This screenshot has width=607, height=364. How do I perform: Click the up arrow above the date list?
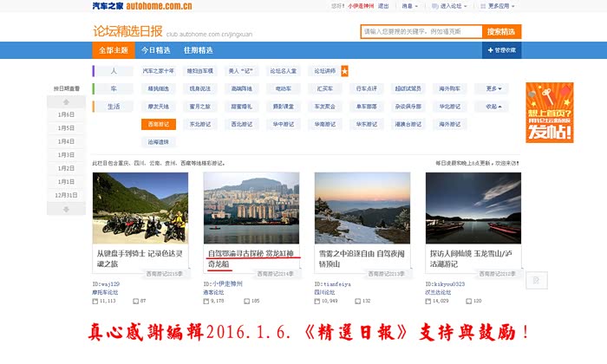point(66,101)
